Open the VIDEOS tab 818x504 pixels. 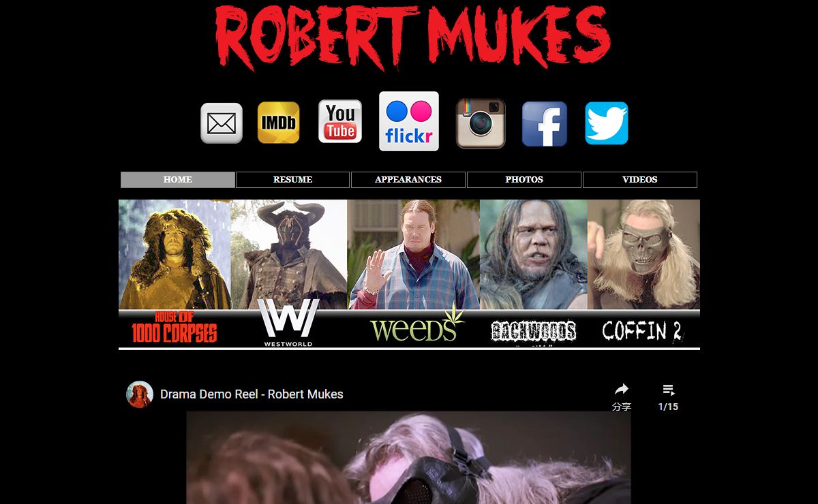[640, 180]
